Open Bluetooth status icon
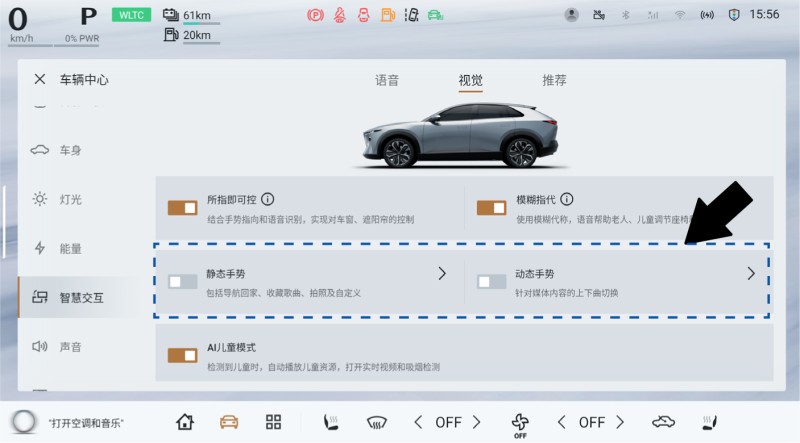This screenshot has width=800, height=443. coord(626,15)
